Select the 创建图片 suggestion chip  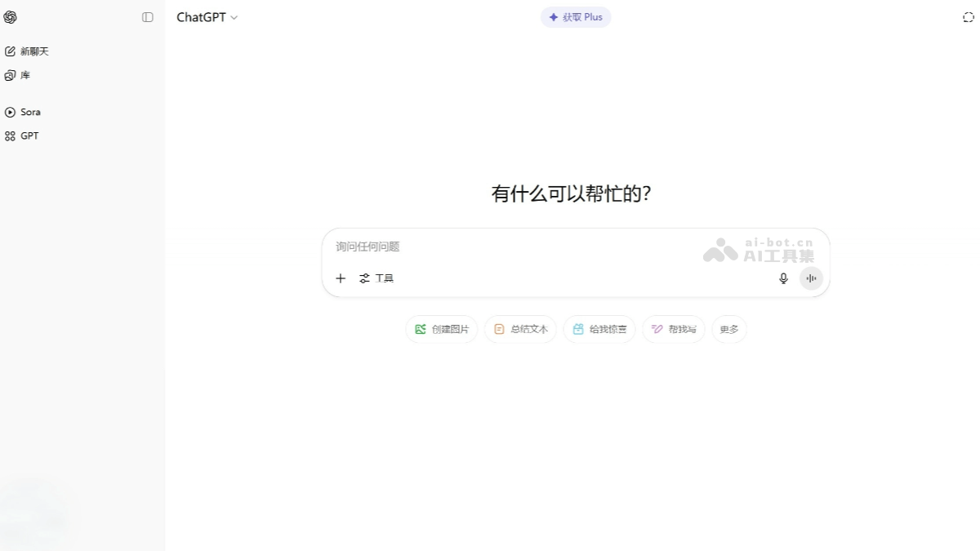click(x=441, y=329)
